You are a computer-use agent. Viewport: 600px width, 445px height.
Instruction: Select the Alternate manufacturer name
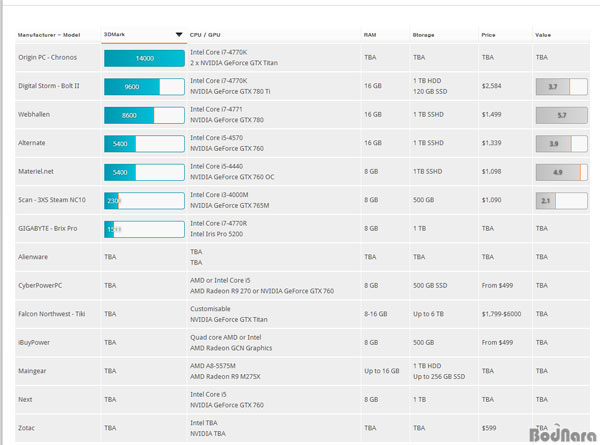pyautogui.click(x=31, y=143)
